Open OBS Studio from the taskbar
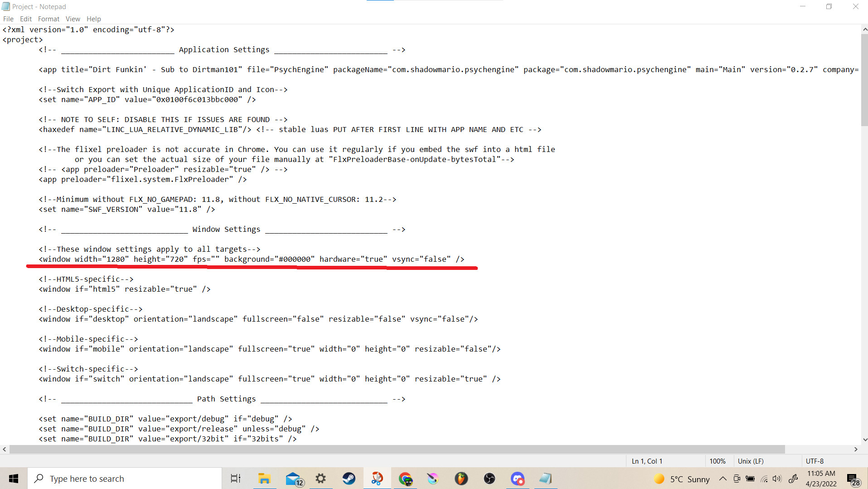 click(490, 479)
